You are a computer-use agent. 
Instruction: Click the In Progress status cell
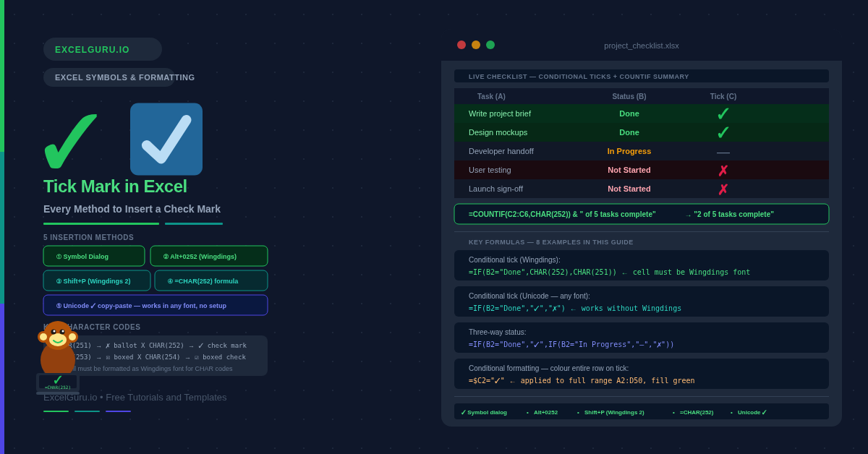pos(629,151)
